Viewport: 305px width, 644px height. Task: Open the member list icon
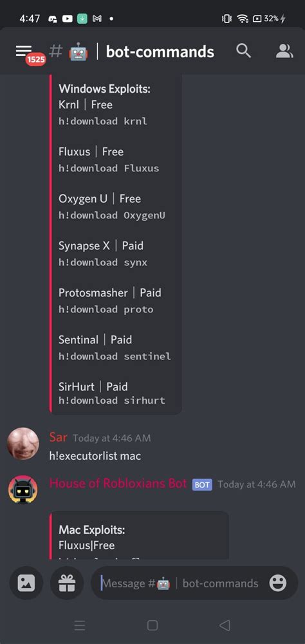click(x=284, y=51)
